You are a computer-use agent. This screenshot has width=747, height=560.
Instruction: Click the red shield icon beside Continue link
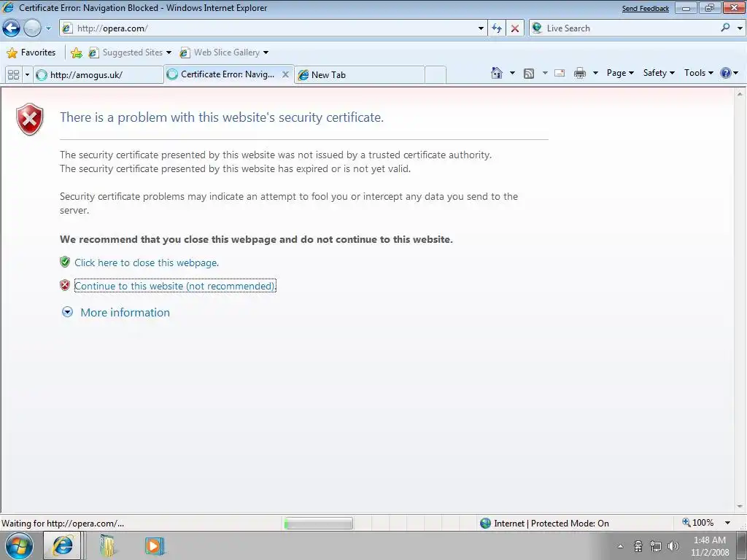coord(65,285)
